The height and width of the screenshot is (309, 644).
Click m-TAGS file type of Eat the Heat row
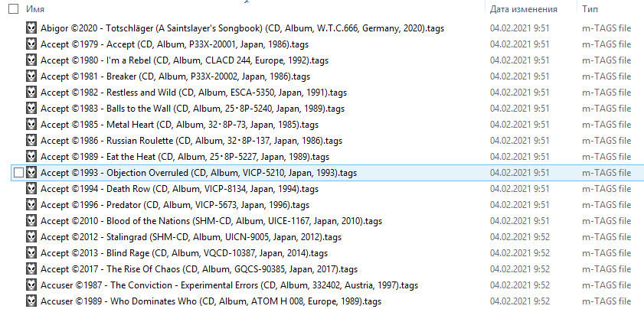(x=606, y=157)
